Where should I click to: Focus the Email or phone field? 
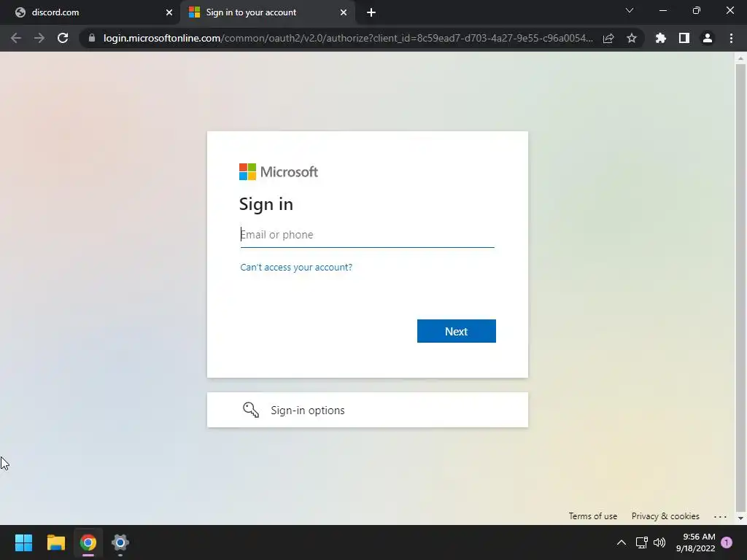[x=368, y=235]
